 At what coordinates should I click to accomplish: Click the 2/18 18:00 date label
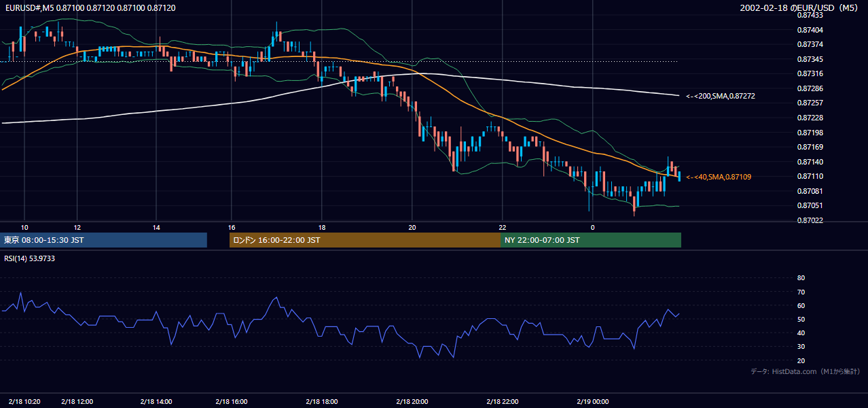pyautogui.click(x=322, y=401)
